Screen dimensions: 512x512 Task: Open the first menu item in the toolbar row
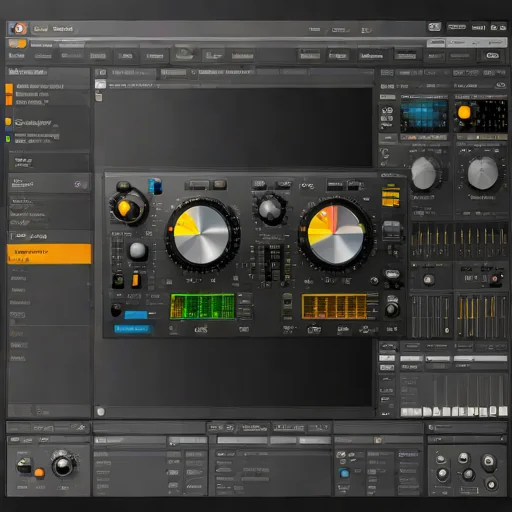[x=16, y=56]
